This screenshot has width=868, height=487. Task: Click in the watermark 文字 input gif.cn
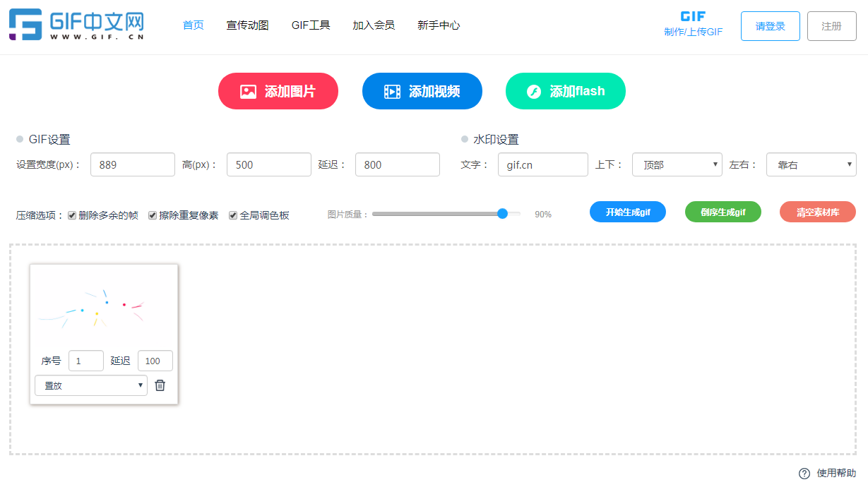click(543, 164)
